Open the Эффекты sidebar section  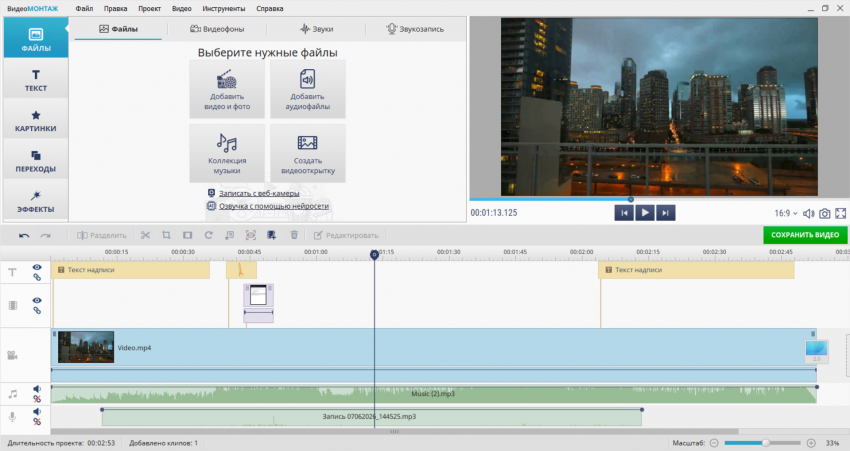36,201
